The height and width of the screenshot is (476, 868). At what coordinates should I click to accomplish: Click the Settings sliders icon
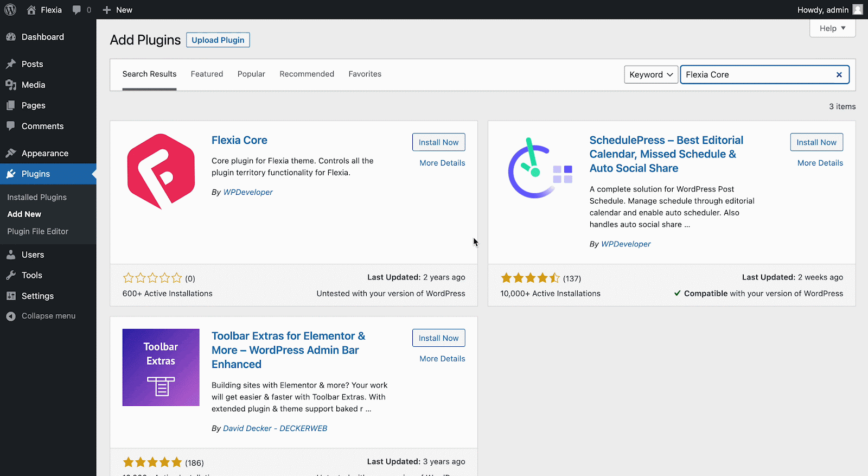[x=11, y=296]
